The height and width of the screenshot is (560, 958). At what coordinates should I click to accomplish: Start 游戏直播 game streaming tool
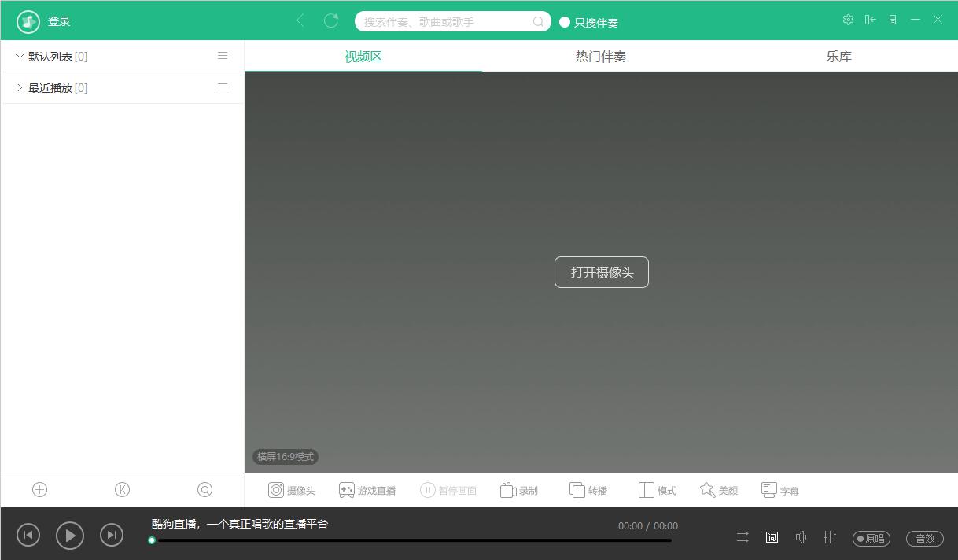(x=367, y=490)
